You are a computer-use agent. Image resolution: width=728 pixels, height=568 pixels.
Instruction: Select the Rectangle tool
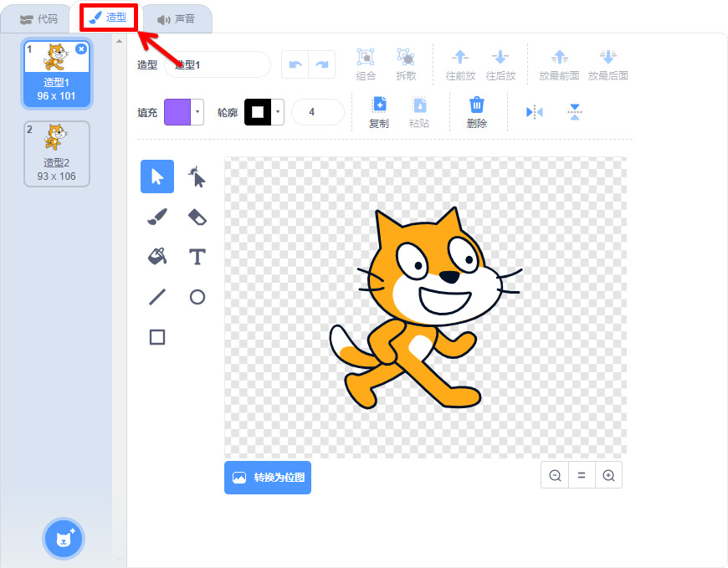tap(157, 337)
